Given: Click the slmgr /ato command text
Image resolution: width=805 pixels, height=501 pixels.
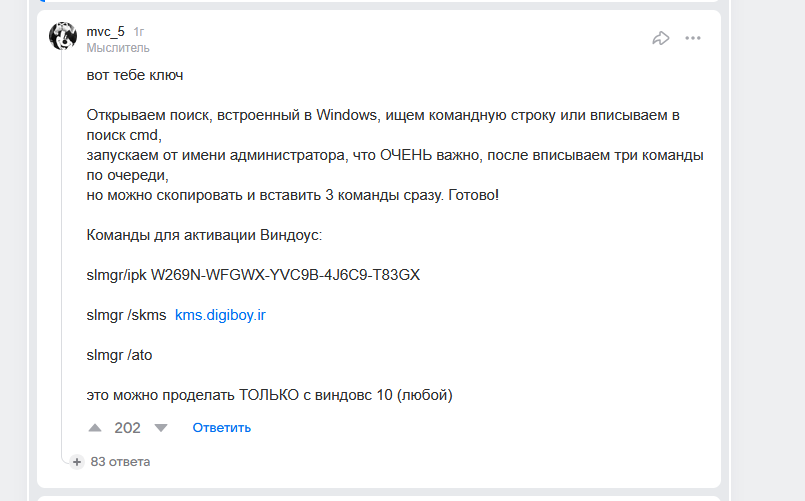Looking at the screenshot, I should coord(119,355).
